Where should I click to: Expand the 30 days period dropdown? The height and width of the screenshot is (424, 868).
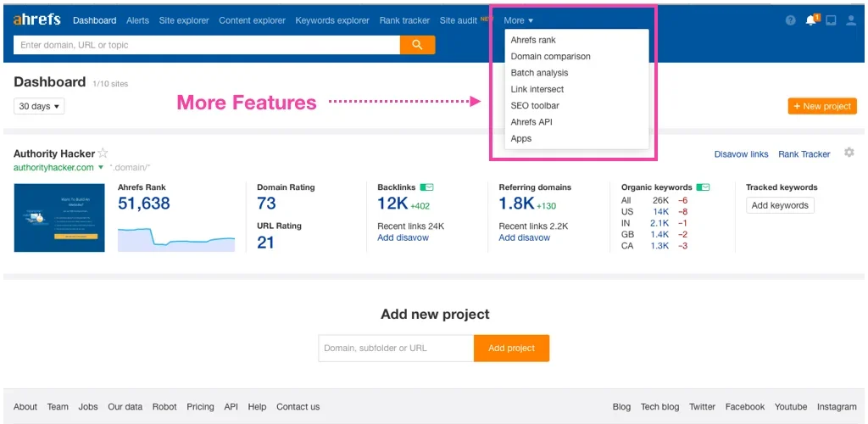click(x=39, y=106)
